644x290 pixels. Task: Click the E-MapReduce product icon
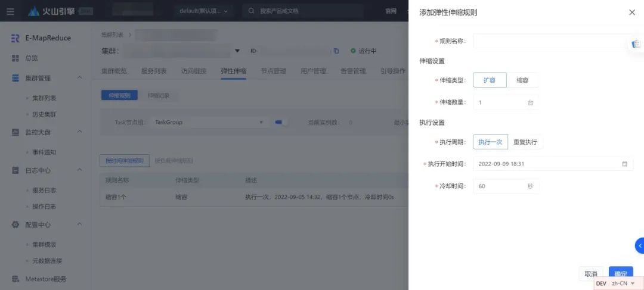(15, 38)
